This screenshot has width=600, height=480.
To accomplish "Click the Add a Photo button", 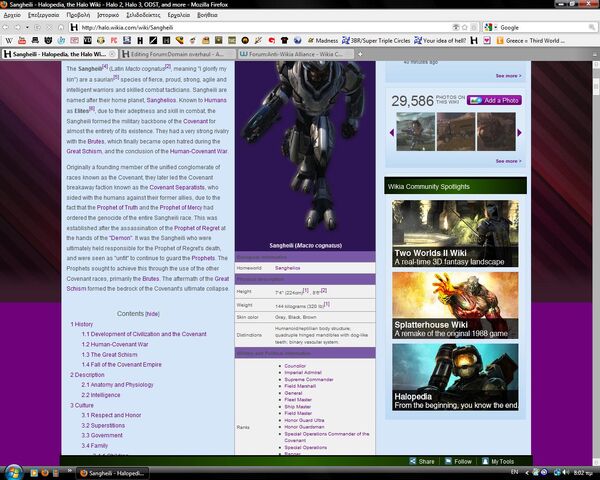I will [x=494, y=100].
